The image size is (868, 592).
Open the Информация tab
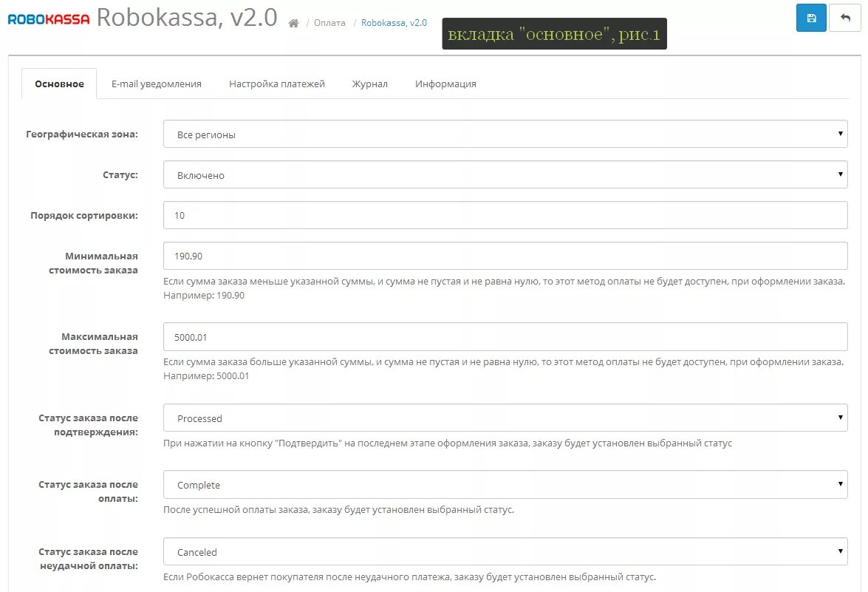[445, 84]
